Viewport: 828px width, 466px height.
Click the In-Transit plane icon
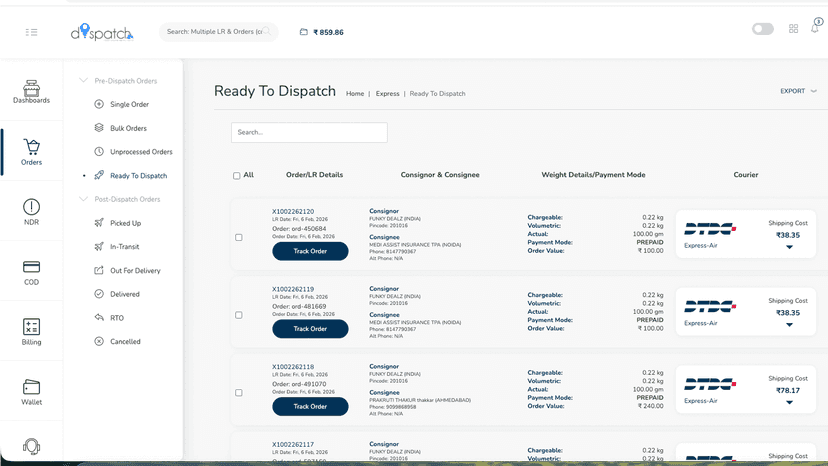pyautogui.click(x=99, y=246)
